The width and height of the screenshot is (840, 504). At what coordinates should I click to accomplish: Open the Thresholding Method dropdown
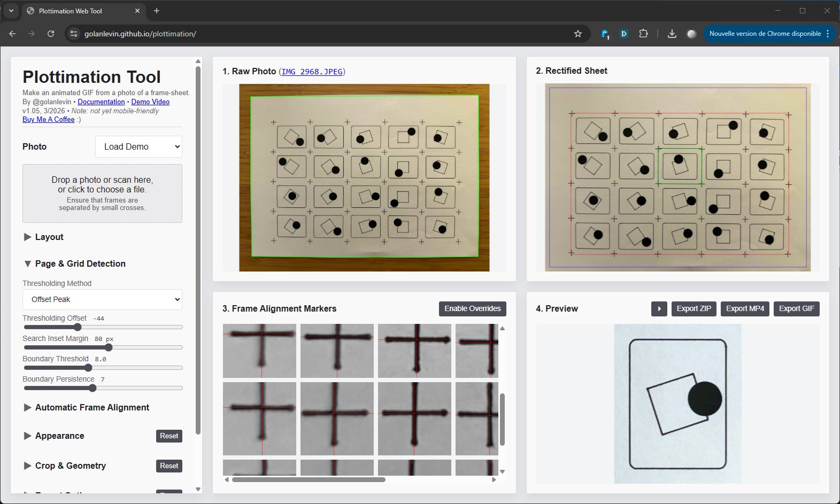click(102, 300)
